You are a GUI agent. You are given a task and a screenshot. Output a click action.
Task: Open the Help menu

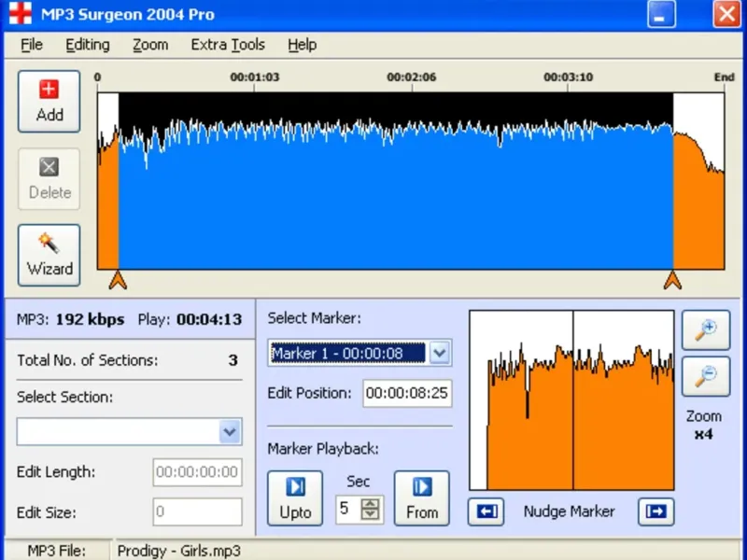coord(302,45)
